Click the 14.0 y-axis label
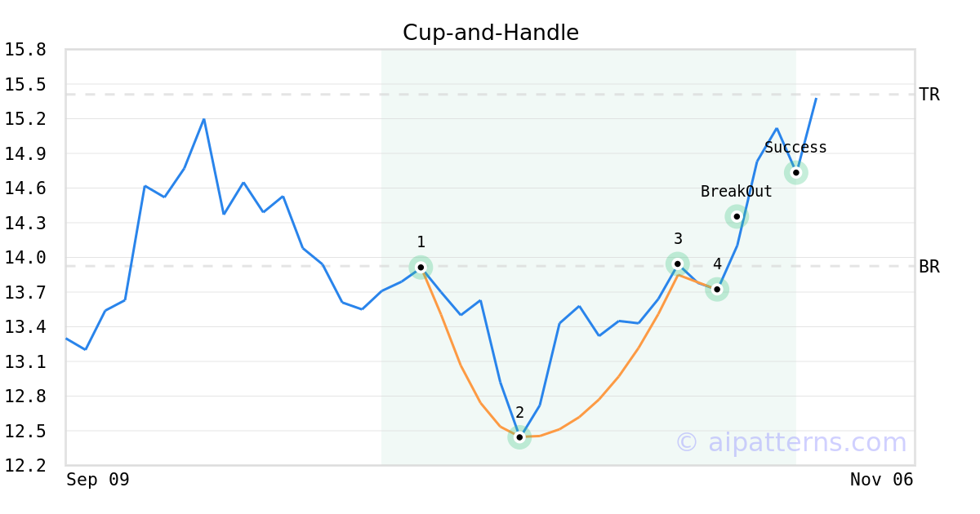 pos(24,258)
